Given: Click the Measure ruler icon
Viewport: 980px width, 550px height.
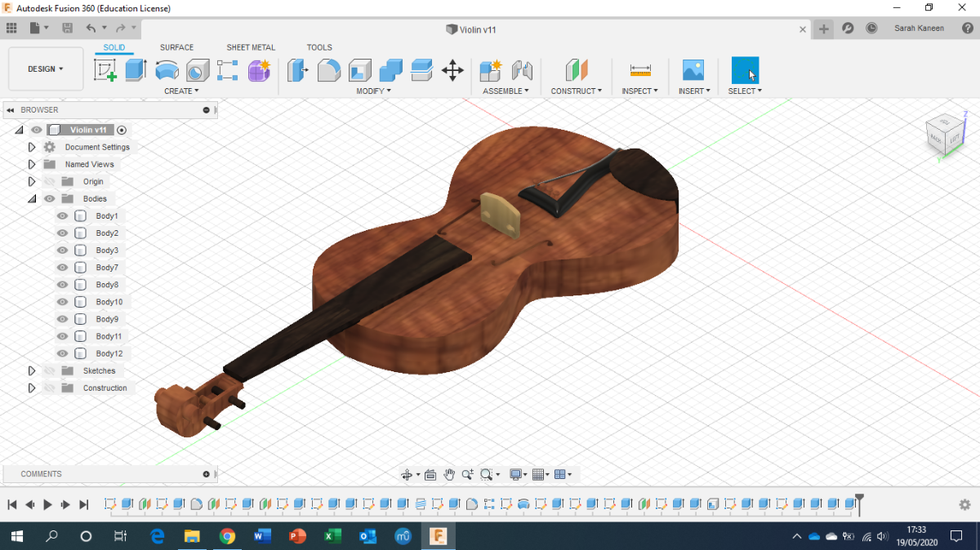Looking at the screenshot, I should click(640, 70).
